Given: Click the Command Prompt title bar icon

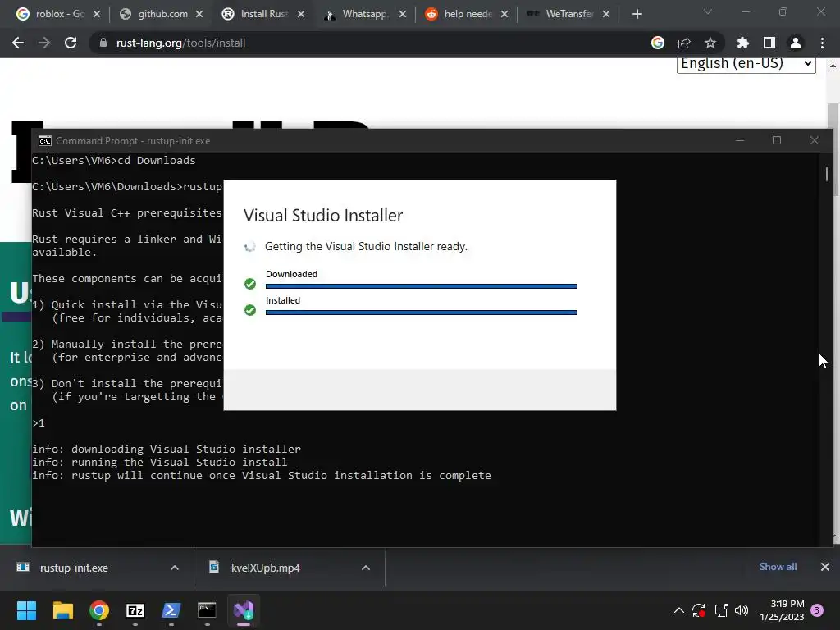Looking at the screenshot, I should point(45,141).
